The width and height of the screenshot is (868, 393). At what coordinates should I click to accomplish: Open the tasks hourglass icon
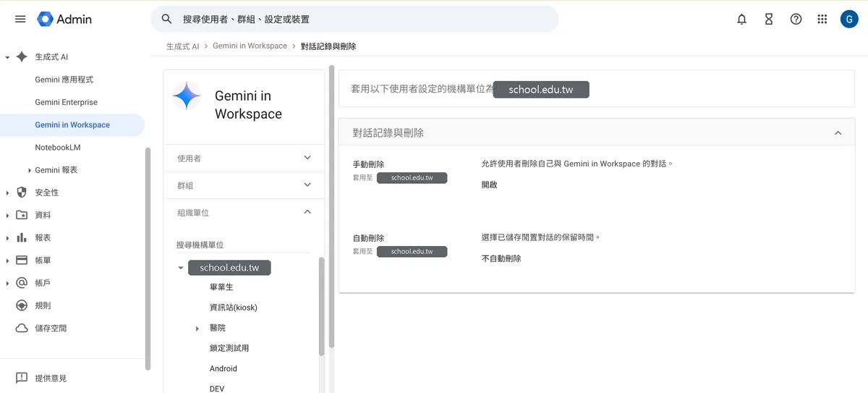coord(769,20)
